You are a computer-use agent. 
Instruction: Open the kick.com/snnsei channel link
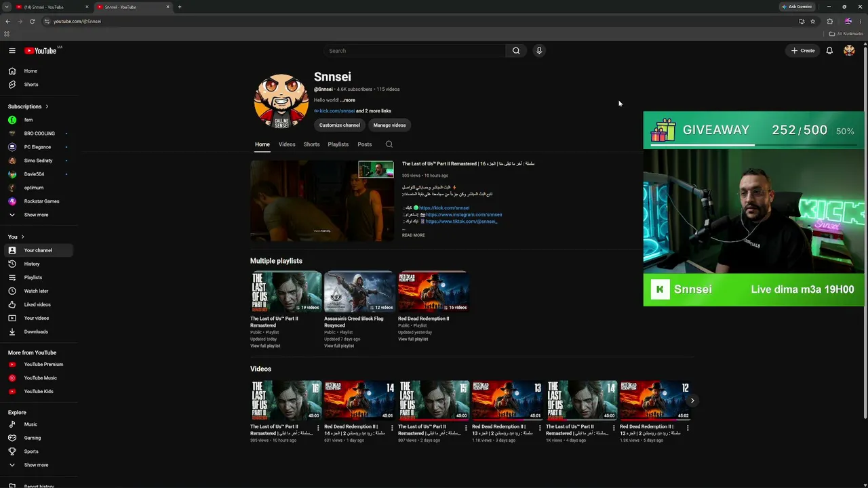(337, 111)
